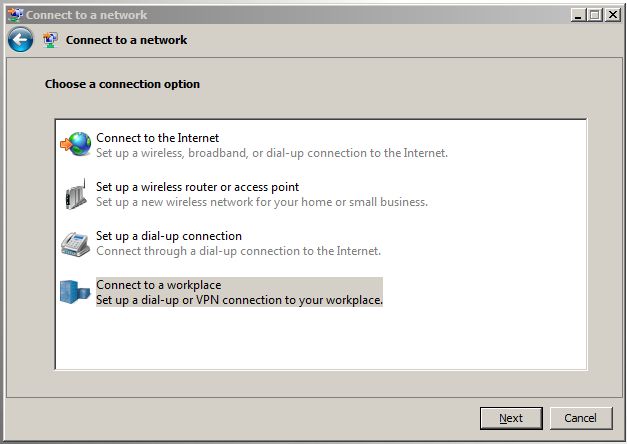The image size is (627, 444).
Task: Click the network icon beside the header title
Action: point(50,40)
